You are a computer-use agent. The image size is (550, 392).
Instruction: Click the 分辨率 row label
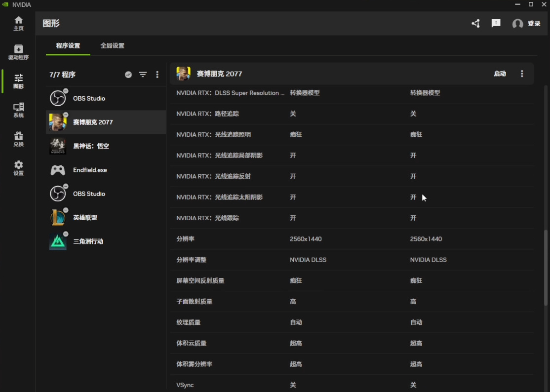[x=185, y=239]
